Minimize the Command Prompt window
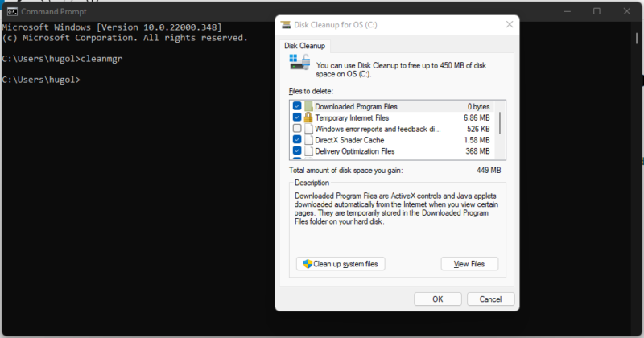 pos(568,11)
